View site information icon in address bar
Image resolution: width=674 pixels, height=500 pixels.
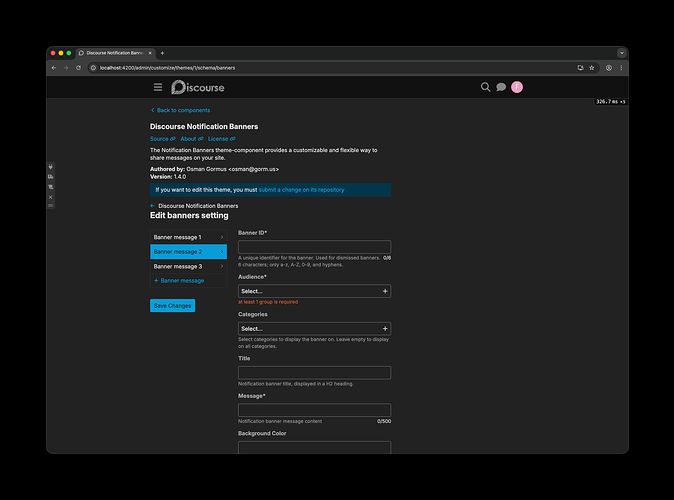[93, 68]
